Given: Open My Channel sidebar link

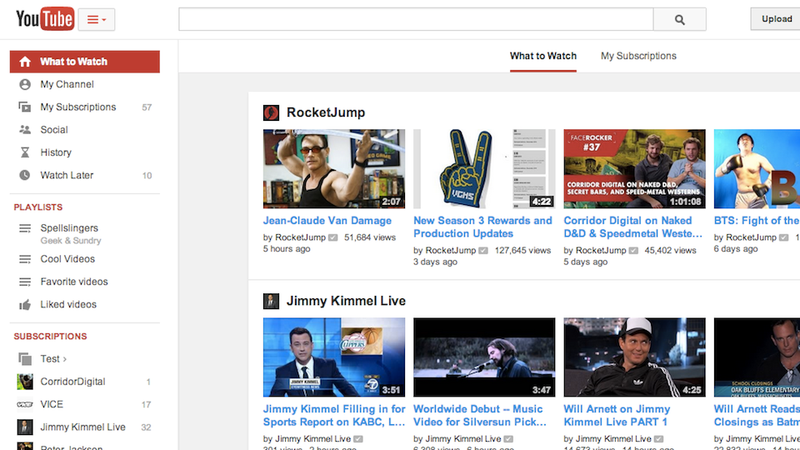Looking at the screenshot, I should click(67, 84).
